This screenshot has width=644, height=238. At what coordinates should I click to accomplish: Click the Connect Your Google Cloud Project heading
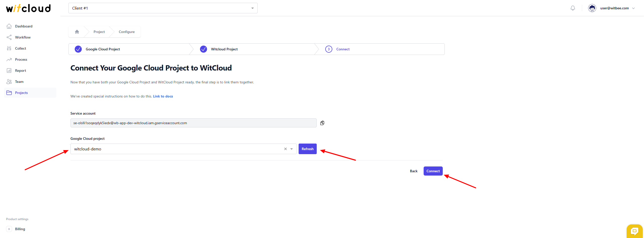(151, 68)
